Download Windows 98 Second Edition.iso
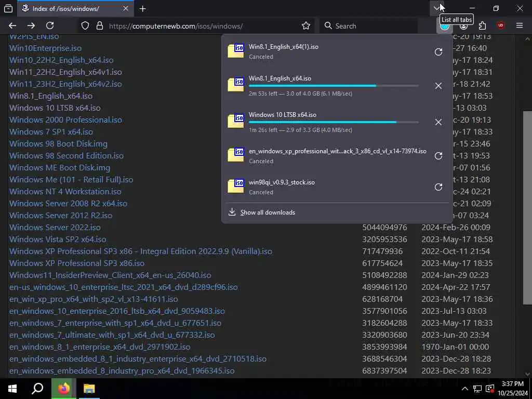The height and width of the screenshot is (399, 532). pos(66,156)
